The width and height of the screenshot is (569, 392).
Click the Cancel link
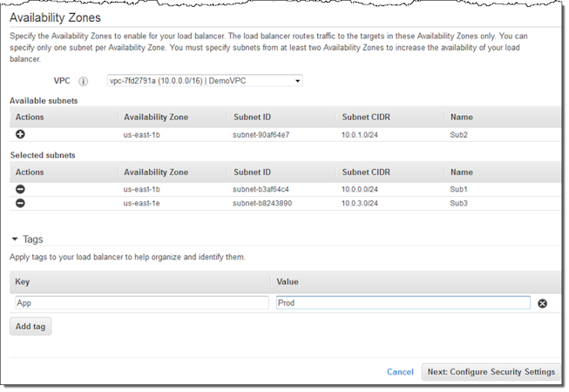[400, 372]
